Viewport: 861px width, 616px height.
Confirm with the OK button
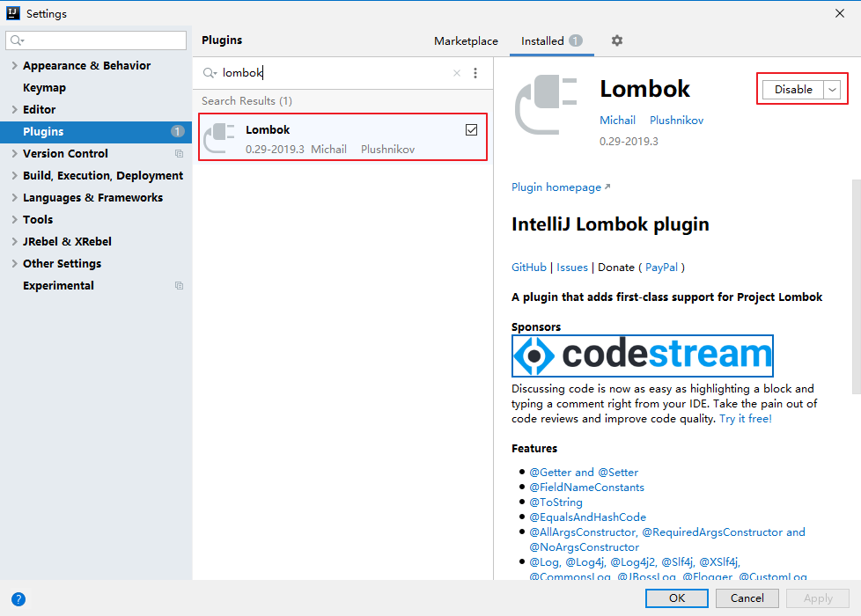(676, 598)
